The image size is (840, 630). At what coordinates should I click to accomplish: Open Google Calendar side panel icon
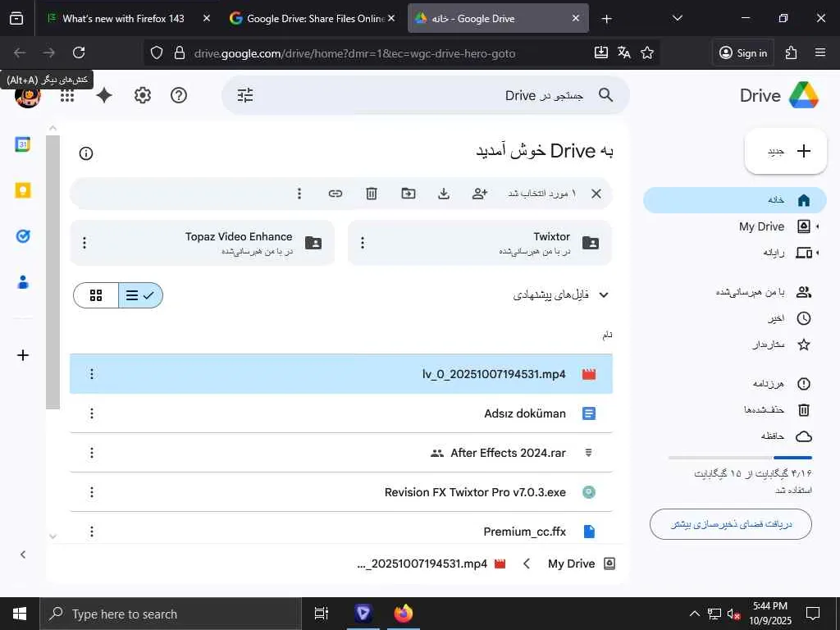pyautogui.click(x=22, y=144)
